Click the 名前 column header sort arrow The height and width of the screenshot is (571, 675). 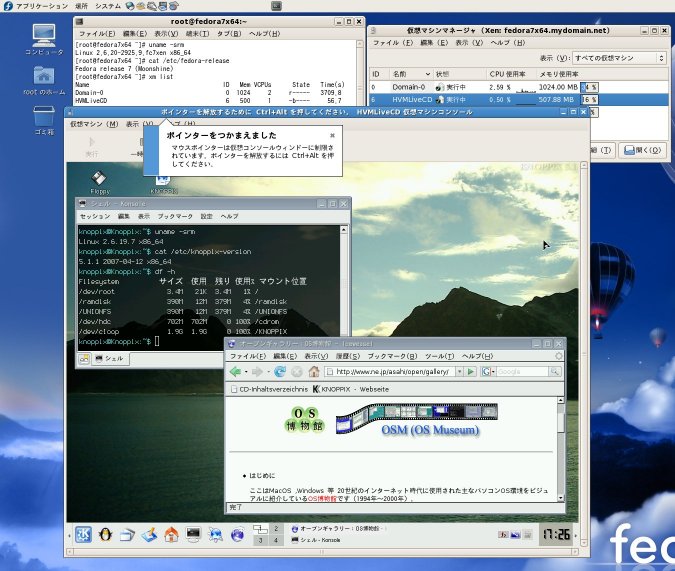pos(427,74)
